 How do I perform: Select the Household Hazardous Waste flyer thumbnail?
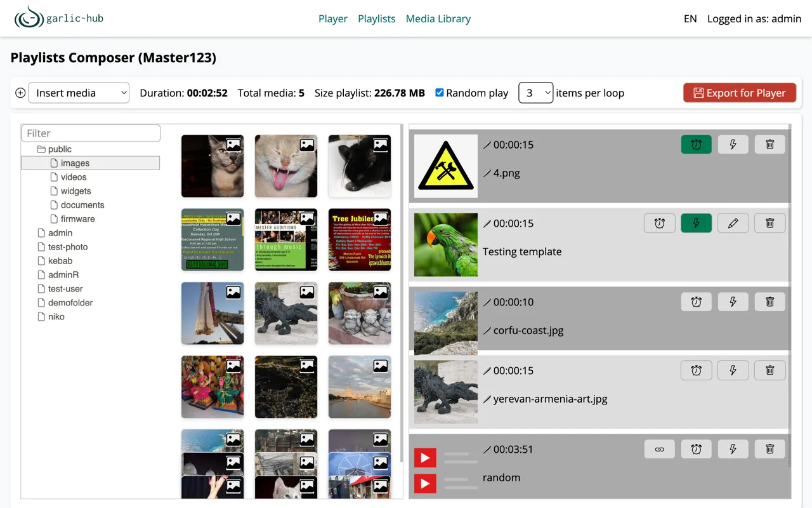pyautogui.click(x=213, y=240)
